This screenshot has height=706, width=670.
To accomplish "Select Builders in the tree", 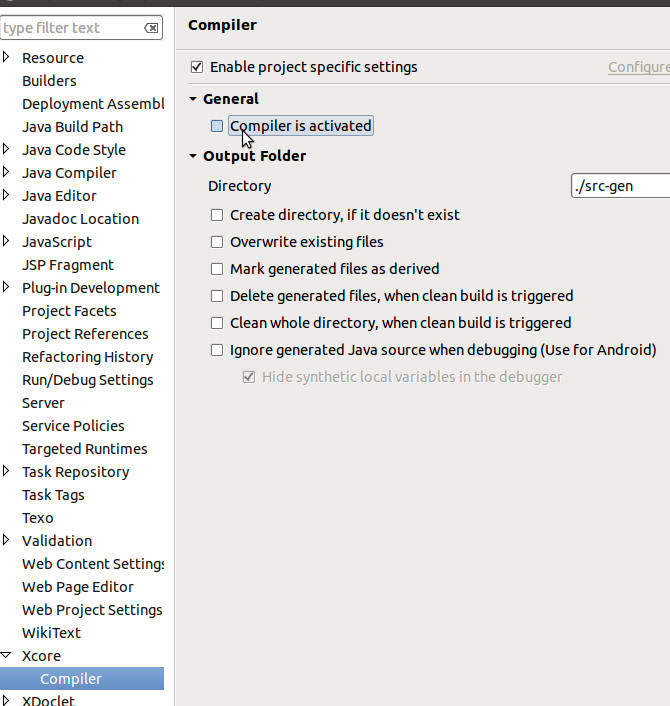I will (49, 81).
